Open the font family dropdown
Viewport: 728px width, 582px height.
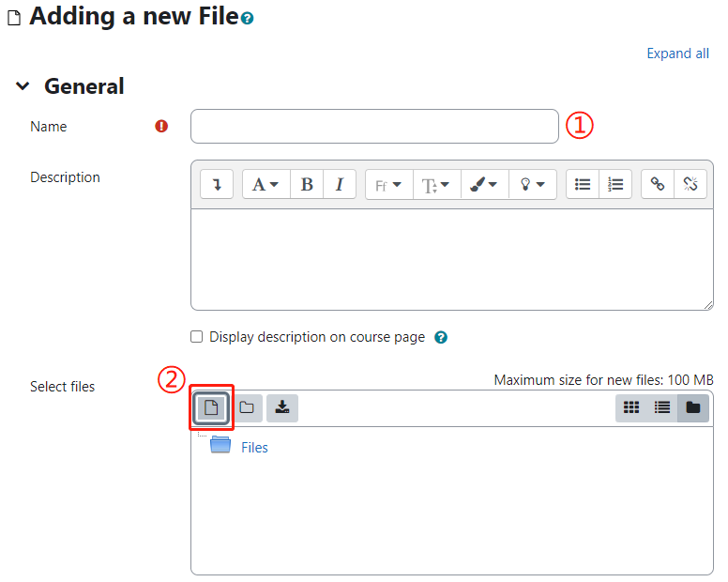pos(389,184)
